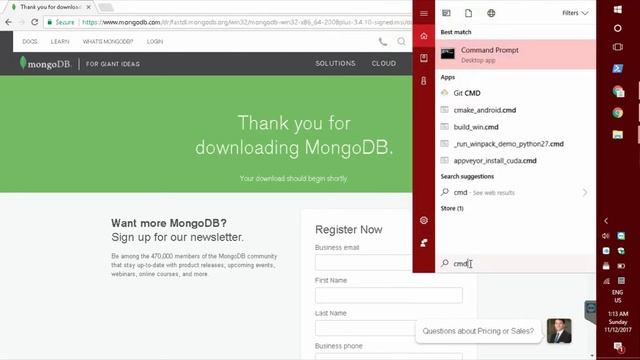Open DOCS in MongoDB top nav
Image resolution: width=640 pixels, height=360 pixels.
(x=29, y=42)
